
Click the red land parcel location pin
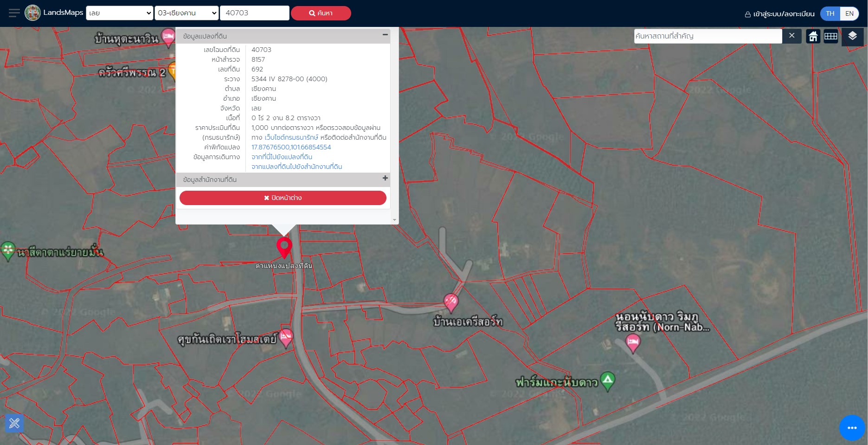pyautogui.click(x=284, y=248)
